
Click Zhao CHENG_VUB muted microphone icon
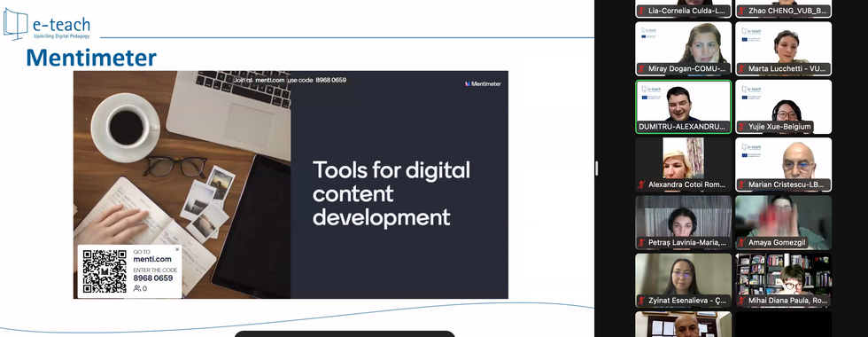coord(742,11)
